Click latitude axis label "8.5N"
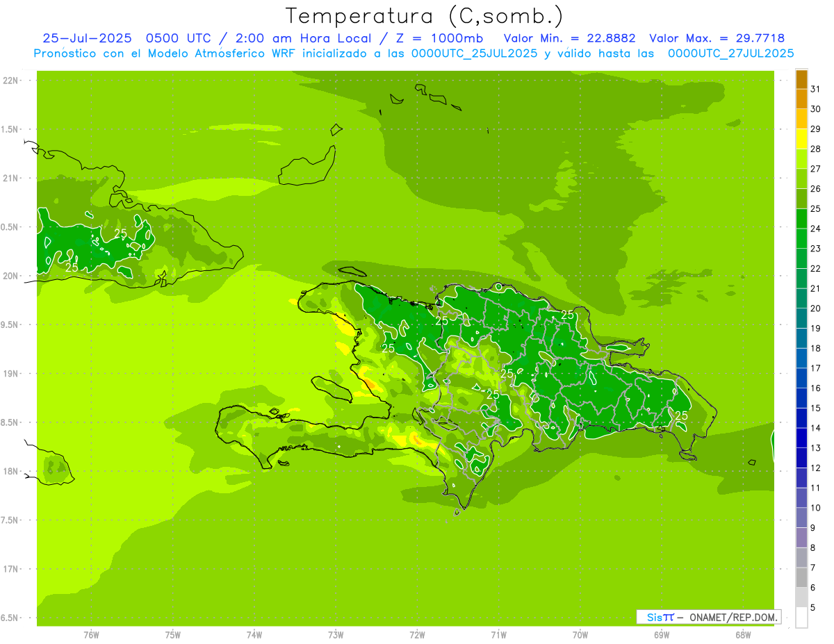Viewport: 834px width, 644px height. (9, 422)
